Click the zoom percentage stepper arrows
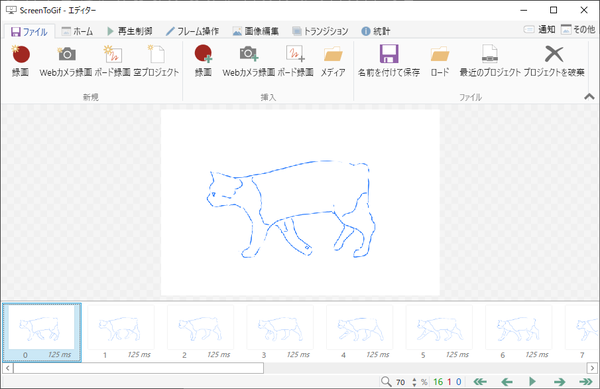Screen dimensions: 600x389 point(414,382)
